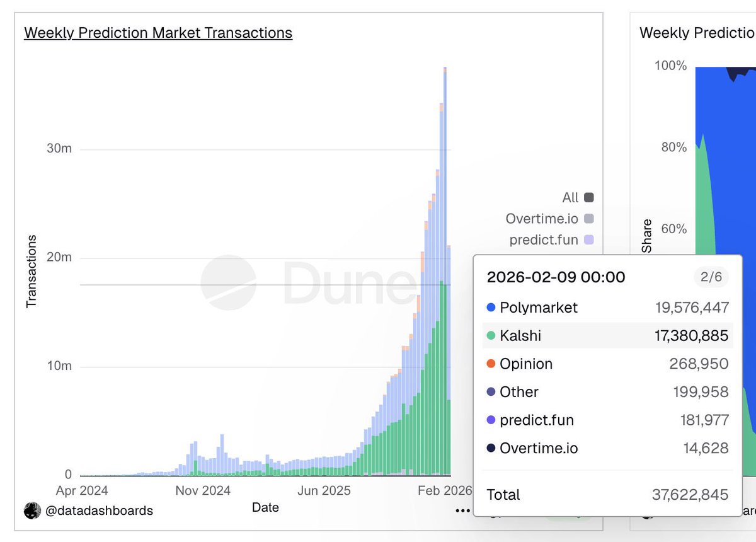The width and height of the screenshot is (756, 542).
Task: Select the predict.fun row in tooltip
Action: pos(608,420)
